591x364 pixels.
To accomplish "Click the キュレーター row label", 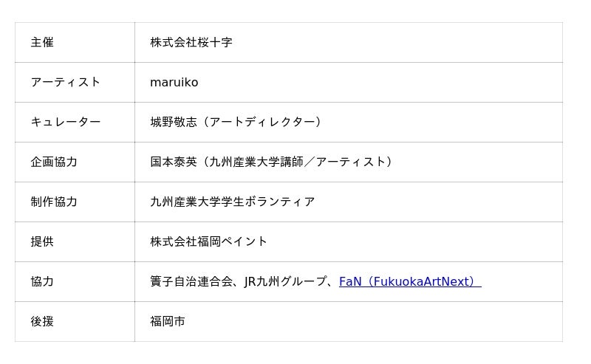I will (66, 123).
